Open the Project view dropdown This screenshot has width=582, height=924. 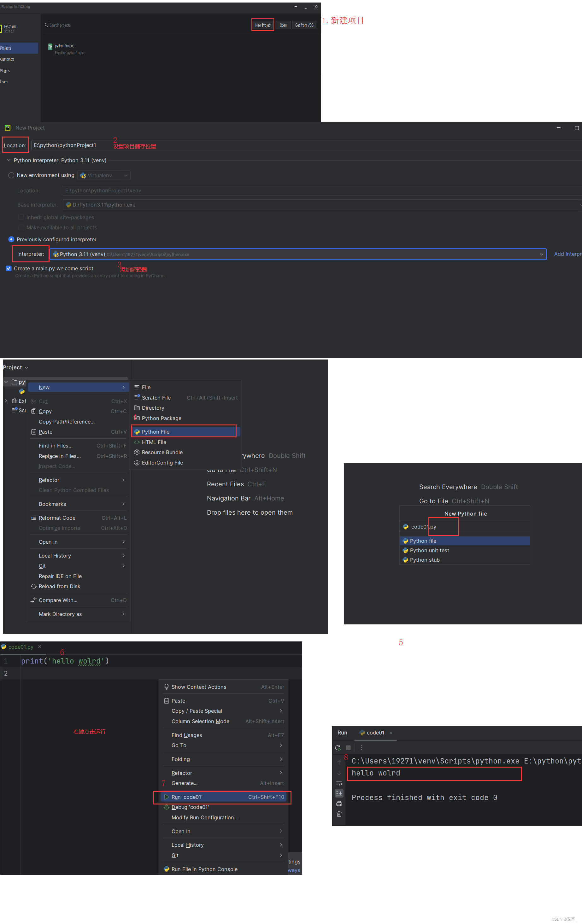(16, 367)
